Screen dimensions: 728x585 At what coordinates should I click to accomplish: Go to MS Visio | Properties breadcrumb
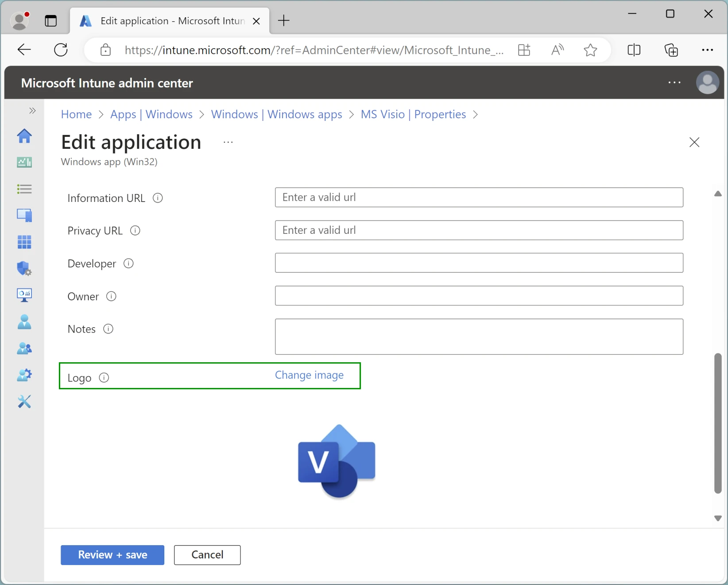413,114
